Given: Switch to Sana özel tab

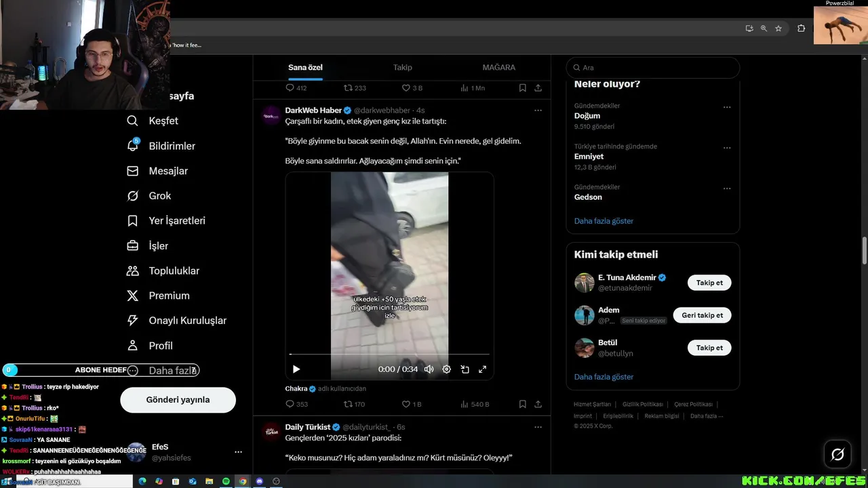Looking at the screenshot, I should (305, 67).
